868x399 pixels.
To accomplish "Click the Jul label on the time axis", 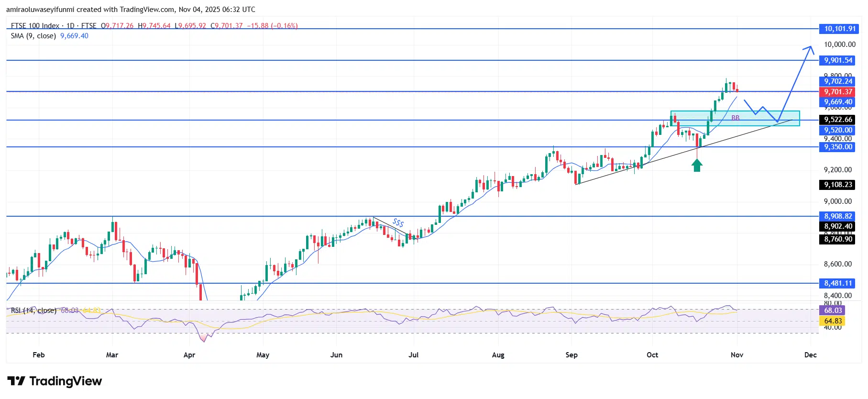I will point(414,355).
